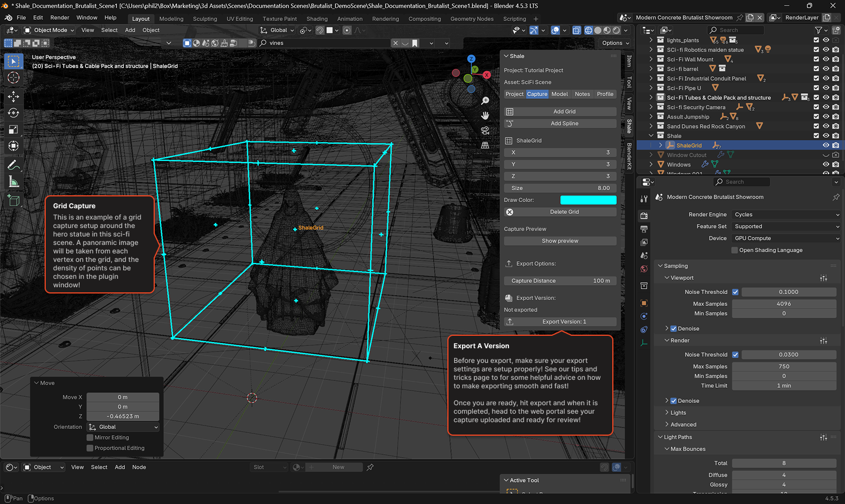Open Device GPU Compute dropdown
This screenshot has height=504, width=845.
point(786,238)
